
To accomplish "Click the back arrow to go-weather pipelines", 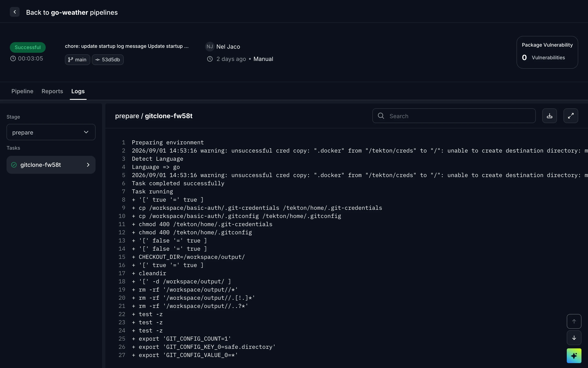I will click(14, 12).
